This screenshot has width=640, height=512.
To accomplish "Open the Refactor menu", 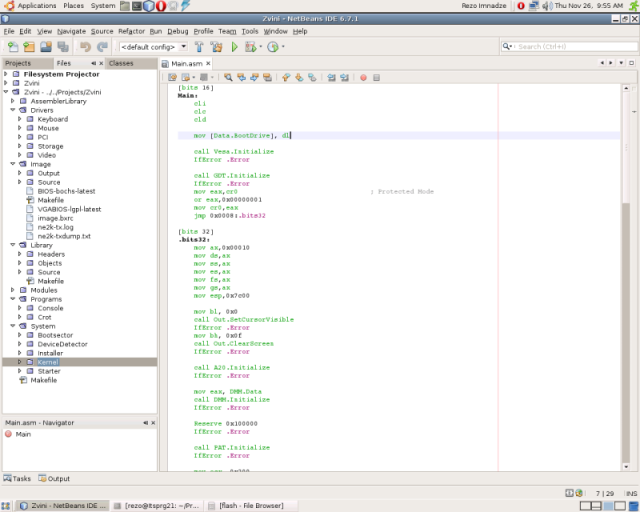I will tap(131, 31).
